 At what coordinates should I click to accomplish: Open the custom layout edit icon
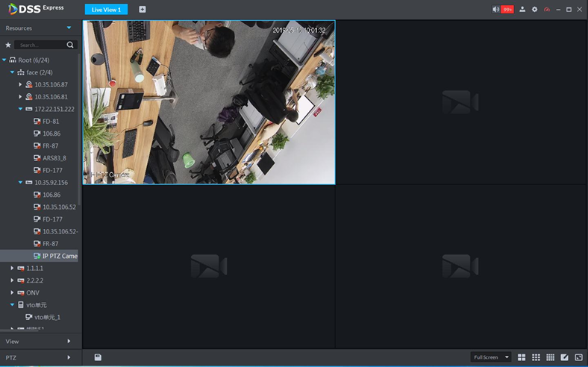click(x=565, y=357)
